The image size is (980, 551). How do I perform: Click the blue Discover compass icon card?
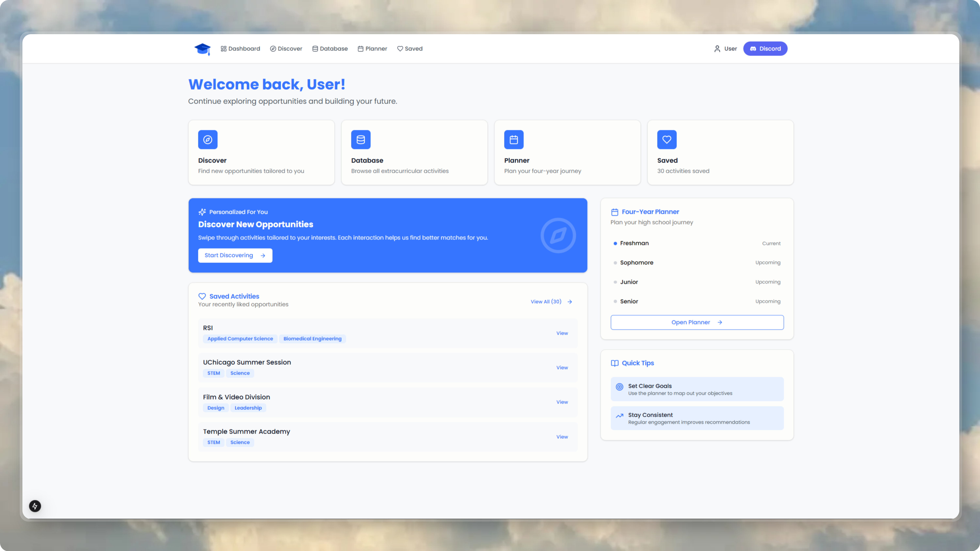(x=208, y=140)
